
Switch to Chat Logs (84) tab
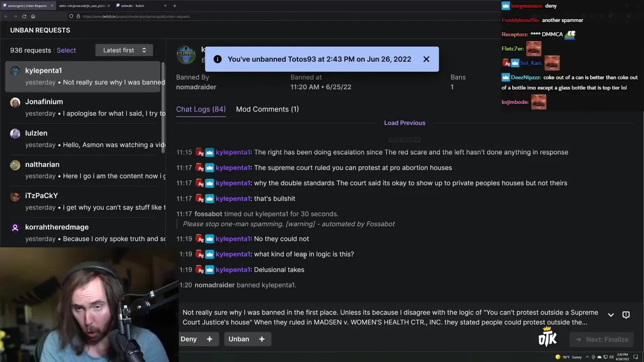[201, 109]
